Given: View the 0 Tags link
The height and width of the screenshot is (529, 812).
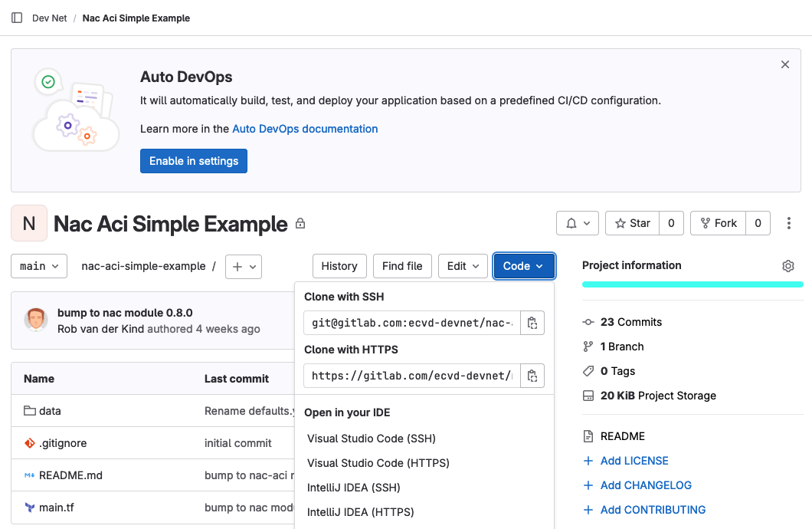Looking at the screenshot, I should [617, 371].
